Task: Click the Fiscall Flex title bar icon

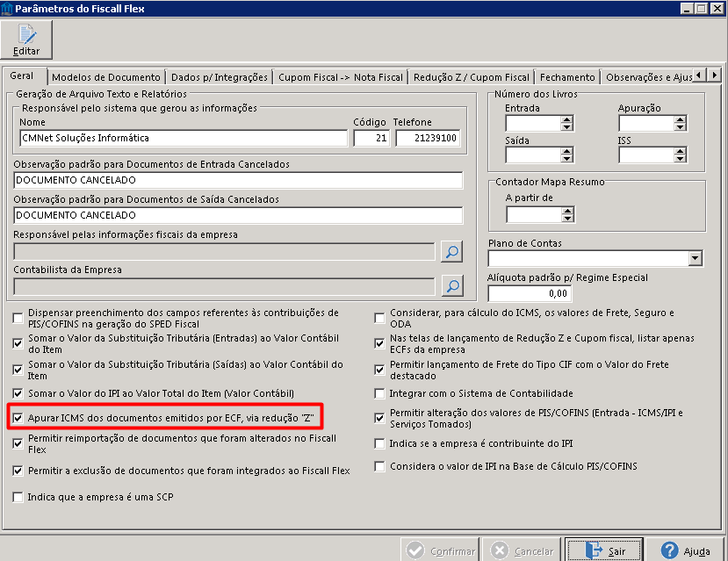Action: (x=7, y=9)
